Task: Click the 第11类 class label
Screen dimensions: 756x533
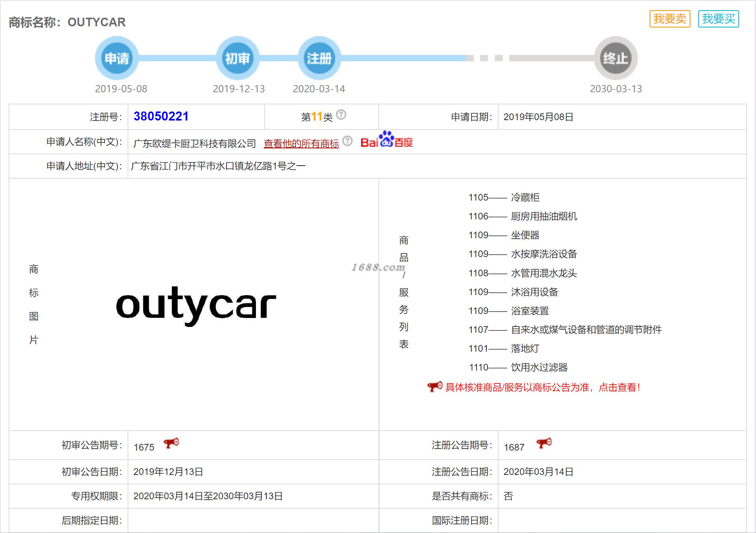Action: (317, 117)
